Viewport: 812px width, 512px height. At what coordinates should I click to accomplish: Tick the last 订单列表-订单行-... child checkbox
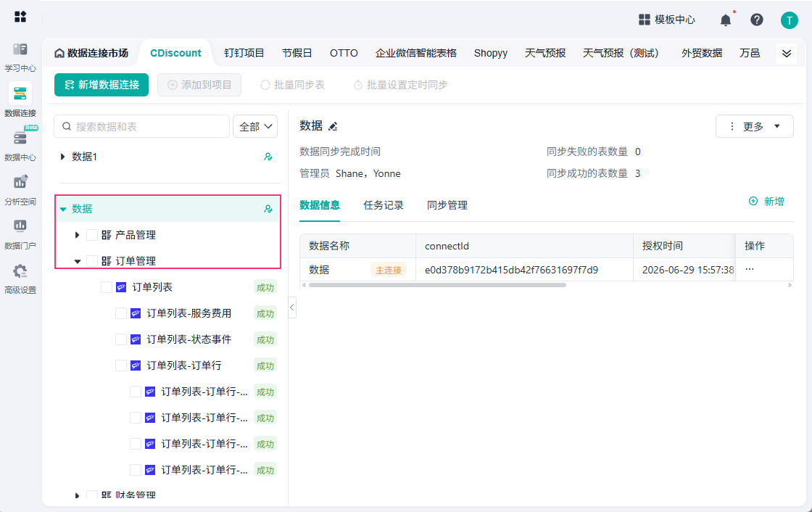click(135, 469)
